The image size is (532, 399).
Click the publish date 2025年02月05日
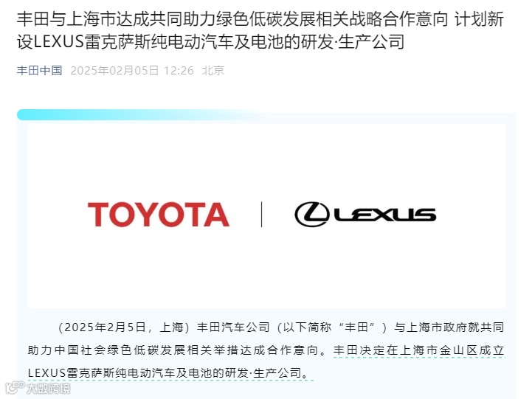(114, 71)
